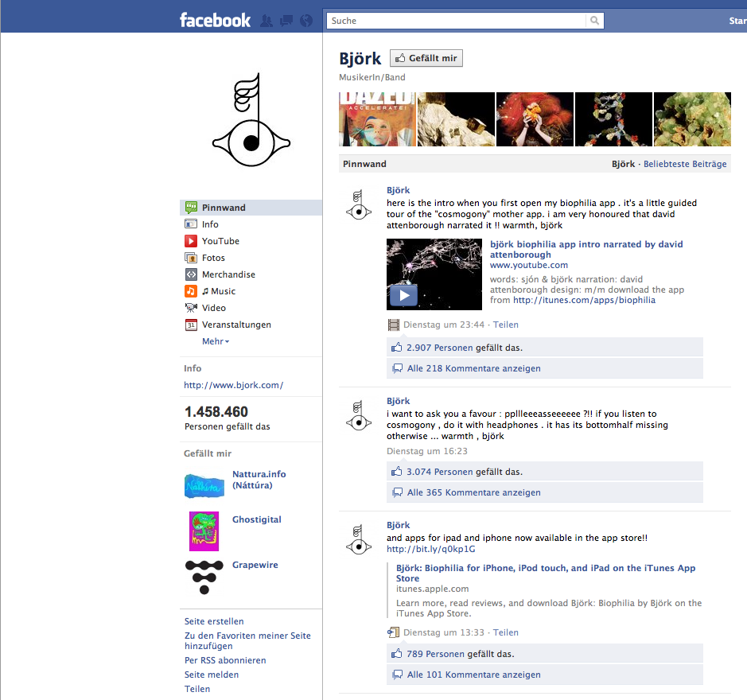Click in the Suche search field
The height and width of the screenshot is (700, 747).
[x=456, y=21]
